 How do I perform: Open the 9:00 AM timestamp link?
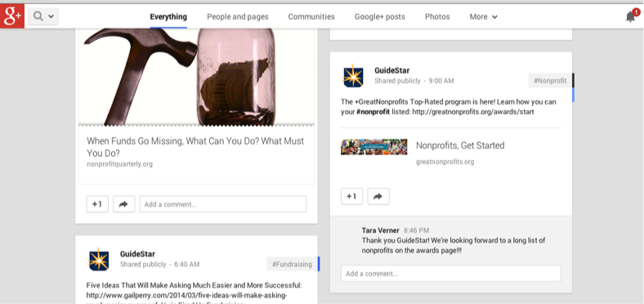[441, 81]
